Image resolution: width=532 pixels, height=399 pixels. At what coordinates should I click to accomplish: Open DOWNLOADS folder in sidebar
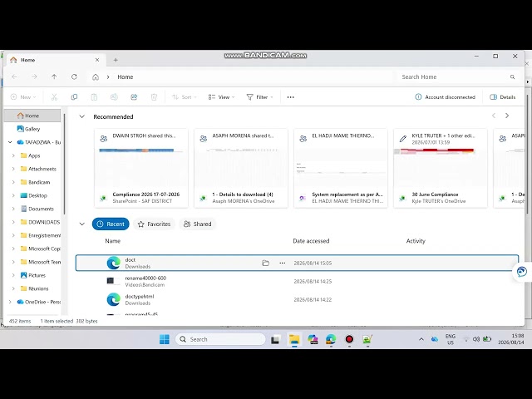(44, 222)
